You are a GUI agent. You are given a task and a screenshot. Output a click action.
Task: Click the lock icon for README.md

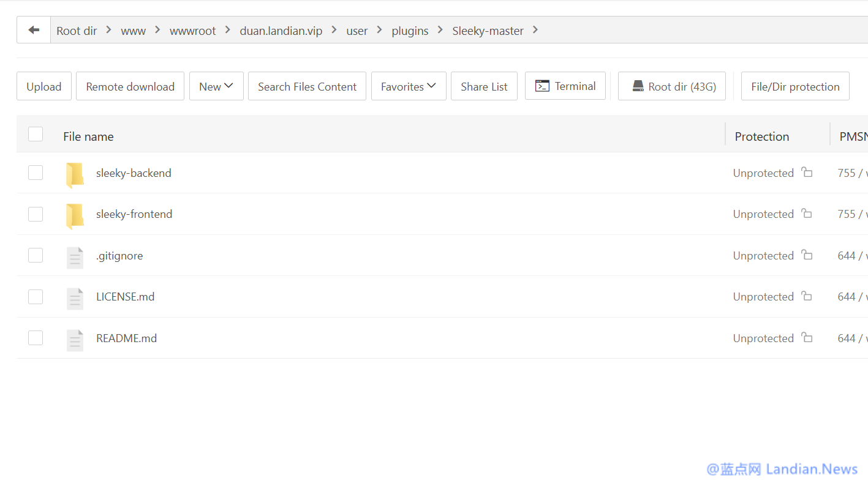pos(807,338)
